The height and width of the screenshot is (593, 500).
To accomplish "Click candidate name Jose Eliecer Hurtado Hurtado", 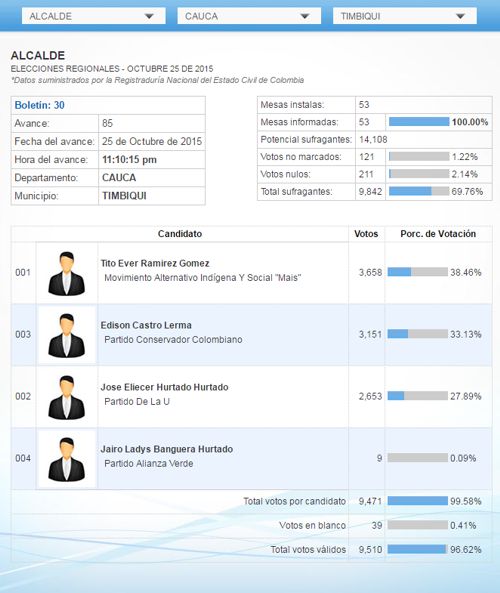I will click(x=165, y=387).
